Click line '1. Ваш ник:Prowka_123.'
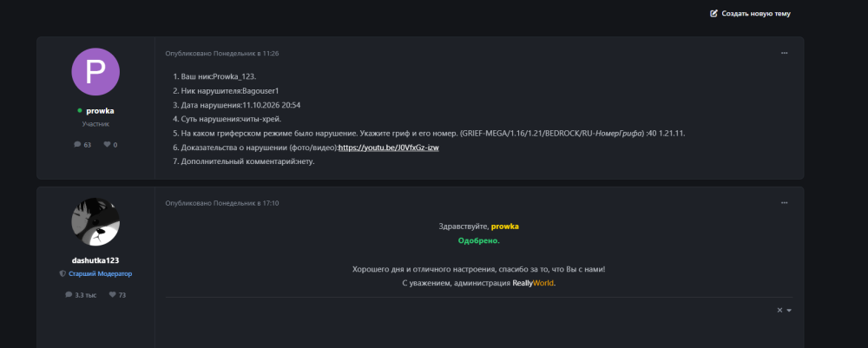Image resolution: width=868 pixels, height=348 pixels. 214,76
